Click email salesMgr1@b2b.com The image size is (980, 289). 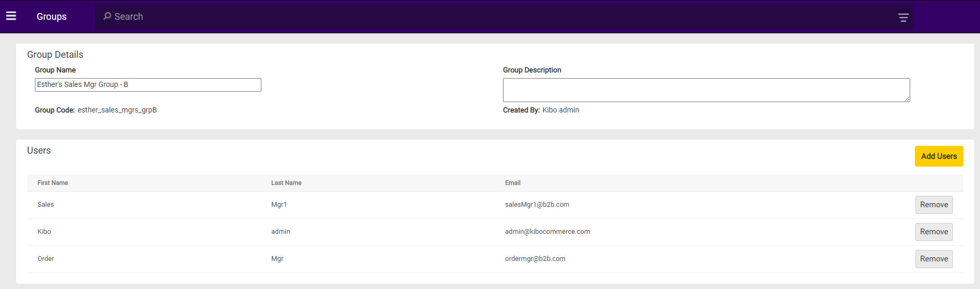[x=537, y=205]
